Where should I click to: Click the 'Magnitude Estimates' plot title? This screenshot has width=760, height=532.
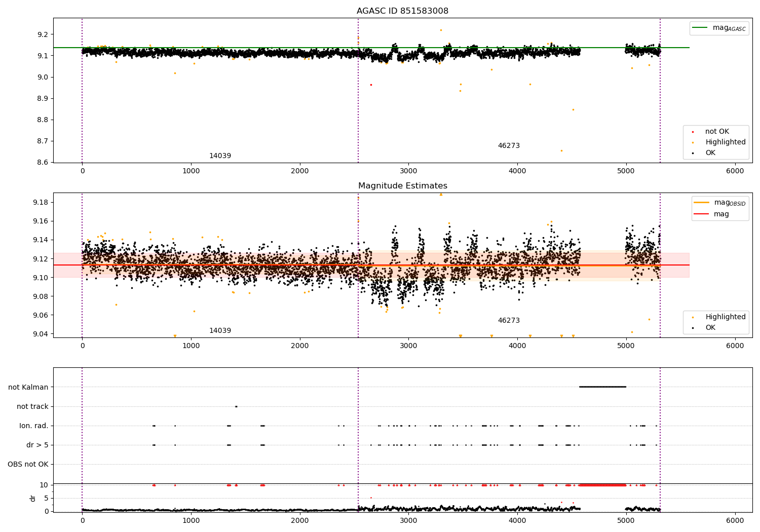click(x=402, y=186)
